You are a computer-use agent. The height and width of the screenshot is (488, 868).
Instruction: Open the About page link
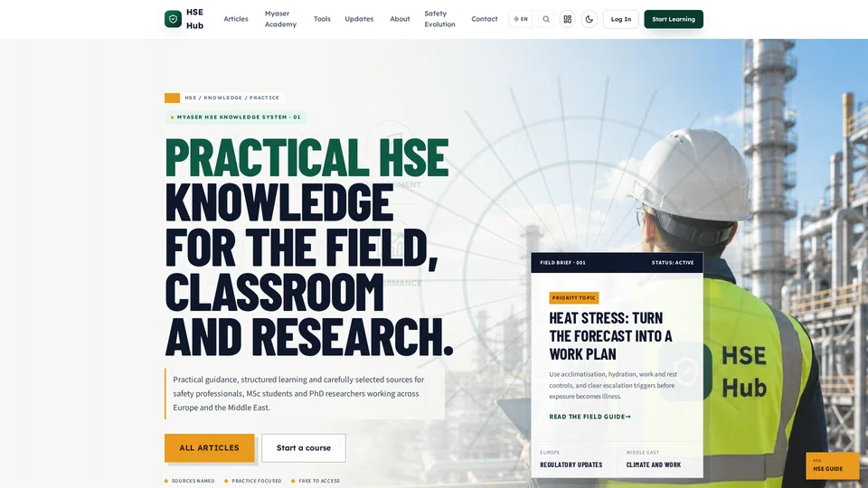pyautogui.click(x=400, y=19)
